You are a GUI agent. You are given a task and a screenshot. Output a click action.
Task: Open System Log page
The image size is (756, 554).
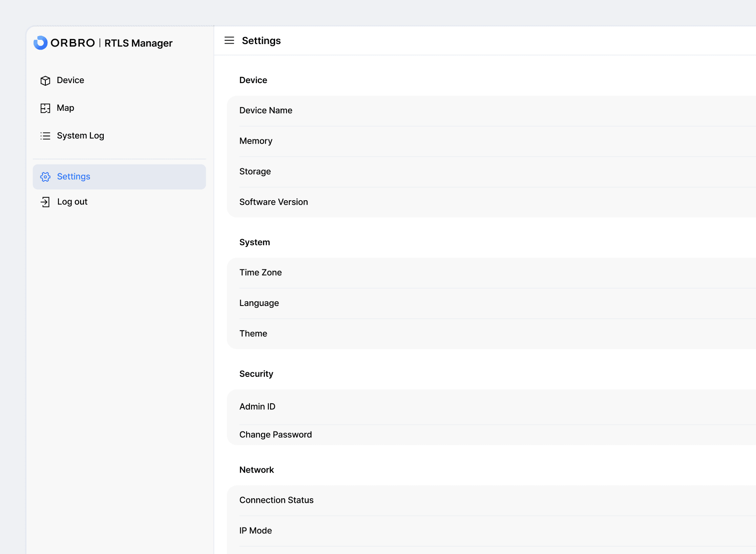(x=80, y=136)
